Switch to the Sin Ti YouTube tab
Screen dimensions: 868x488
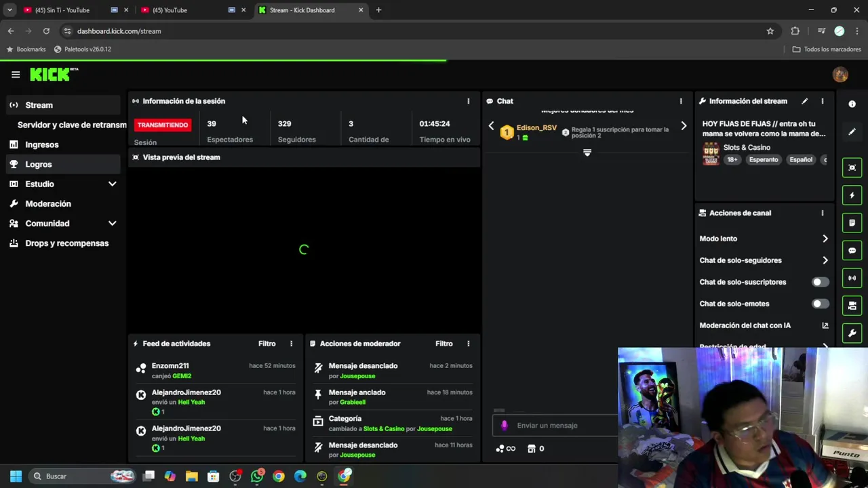point(62,10)
